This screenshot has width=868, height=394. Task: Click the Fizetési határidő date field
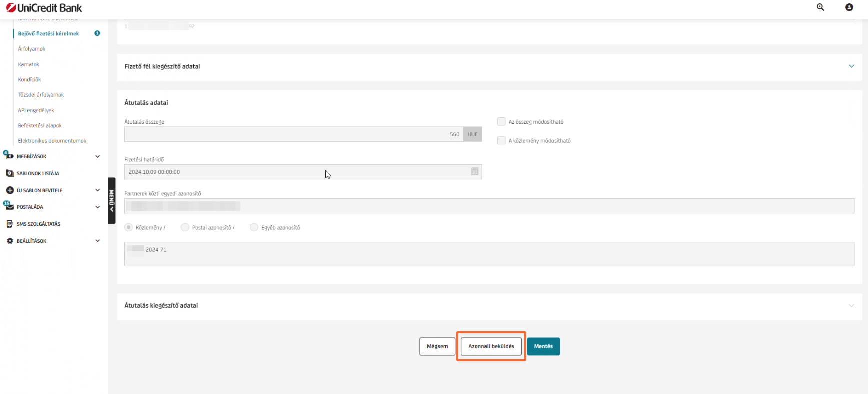pyautogui.click(x=303, y=172)
